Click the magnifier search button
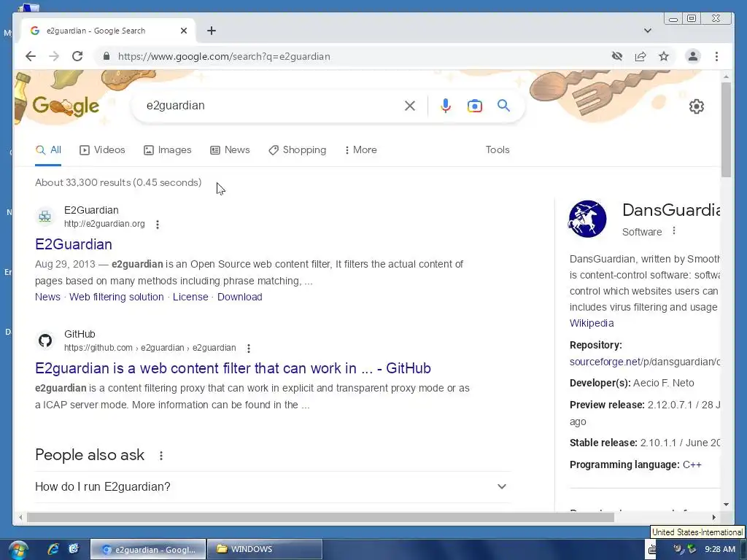The width and height of the screenshot is (747, 560). pos(503,105)
